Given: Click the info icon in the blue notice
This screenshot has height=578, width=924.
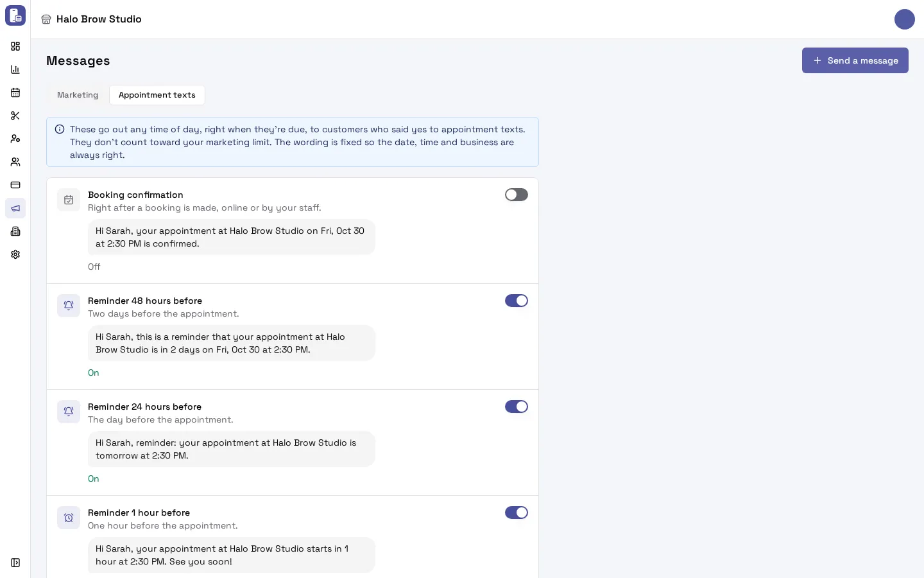Looking at the screenshot, I should pyautogui.click(x=60, y=129).
